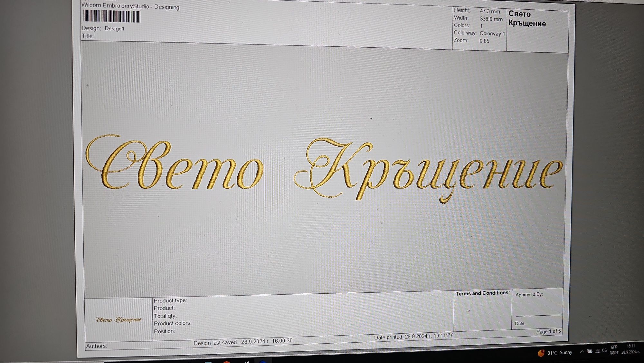Switch the БГР BGPT keyboard language indicator
Image resolution: width=644 pixels, height=363 pixels.
pyautogui.click(x=614, y=350)
